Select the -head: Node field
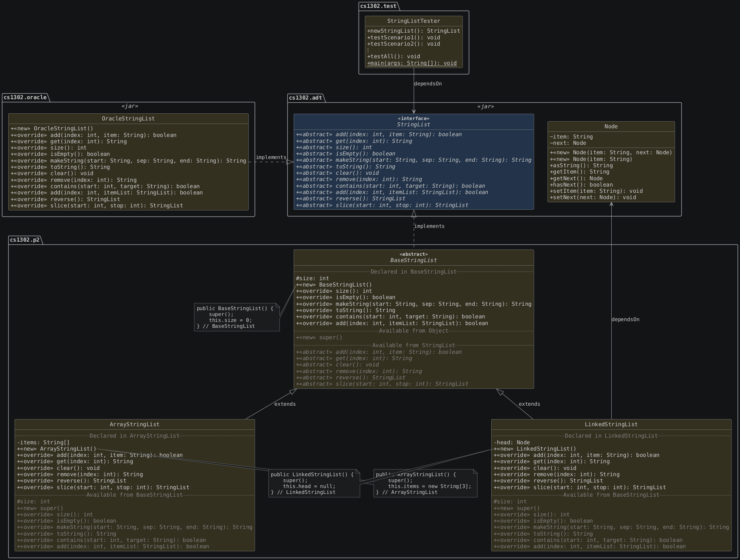The height and width of the screenshot is (560, 740). click(512, 443)
